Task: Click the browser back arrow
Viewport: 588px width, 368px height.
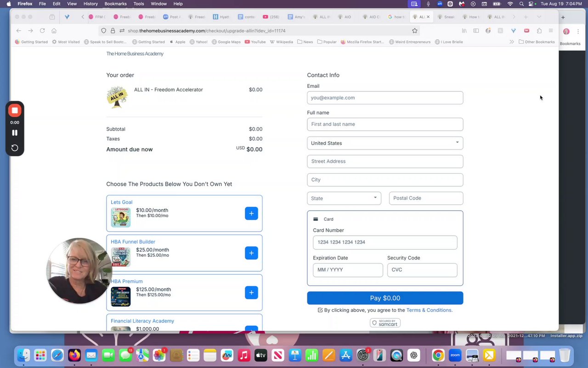Action: [x=18, y=31]
